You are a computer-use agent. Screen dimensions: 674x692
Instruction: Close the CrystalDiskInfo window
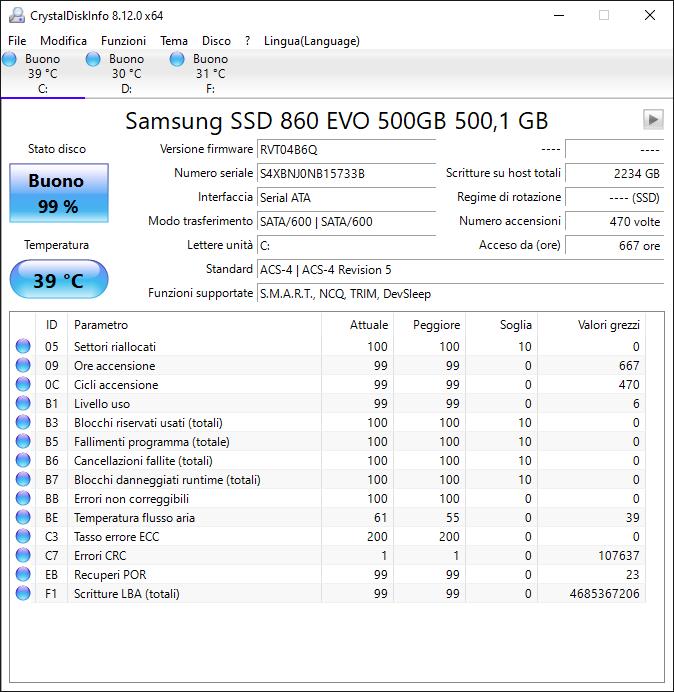[650, 15]
